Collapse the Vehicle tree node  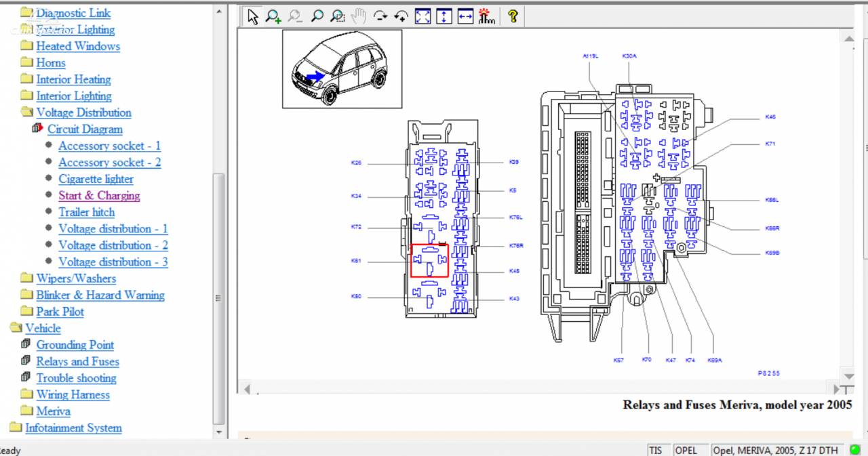pyautogui.click(x=43, y=328)
